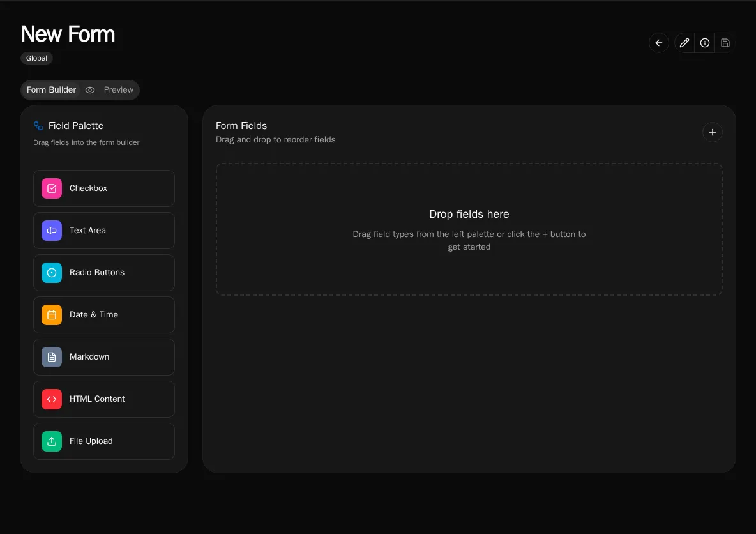Click the 'Field Palette' heading text

pyautogui.click(x=76, y=126)
